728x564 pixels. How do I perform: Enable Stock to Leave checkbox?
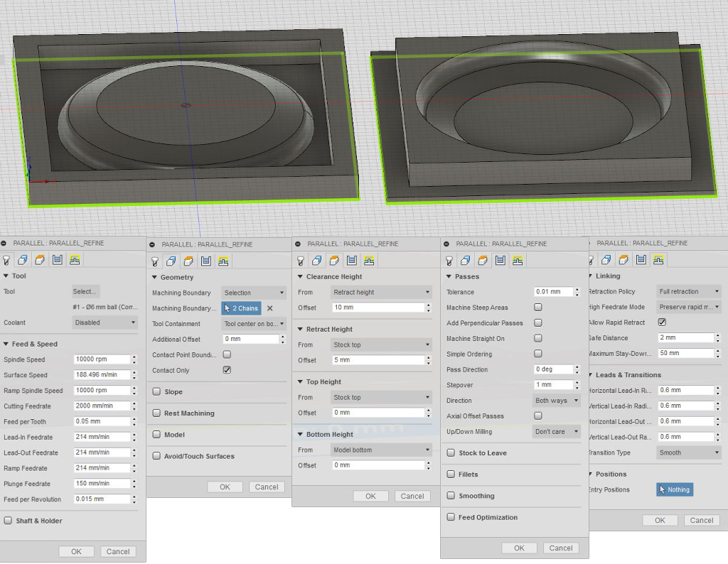click(451, 453)
